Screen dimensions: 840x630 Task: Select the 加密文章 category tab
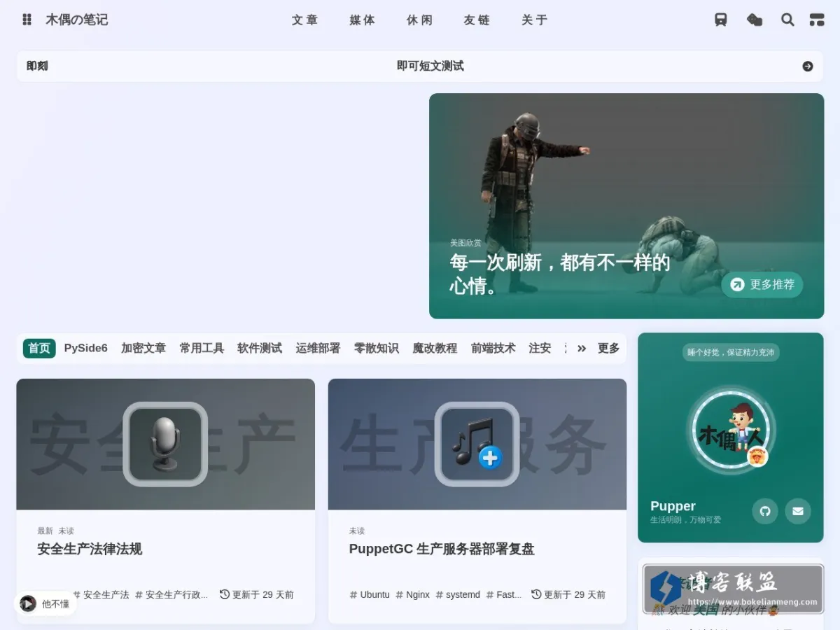click(x=143, y=348)
